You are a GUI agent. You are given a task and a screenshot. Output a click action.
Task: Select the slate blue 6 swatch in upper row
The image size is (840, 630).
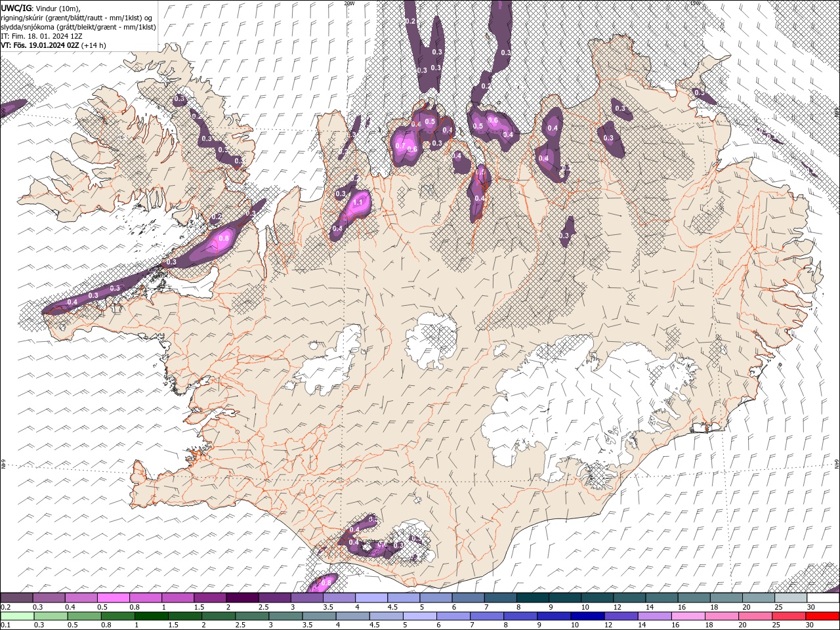(468, 598)
